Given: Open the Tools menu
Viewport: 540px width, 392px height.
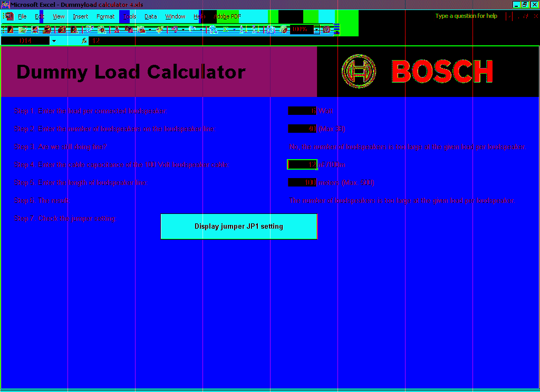Looking at the screenshot, I should click(x=130, y=16).
